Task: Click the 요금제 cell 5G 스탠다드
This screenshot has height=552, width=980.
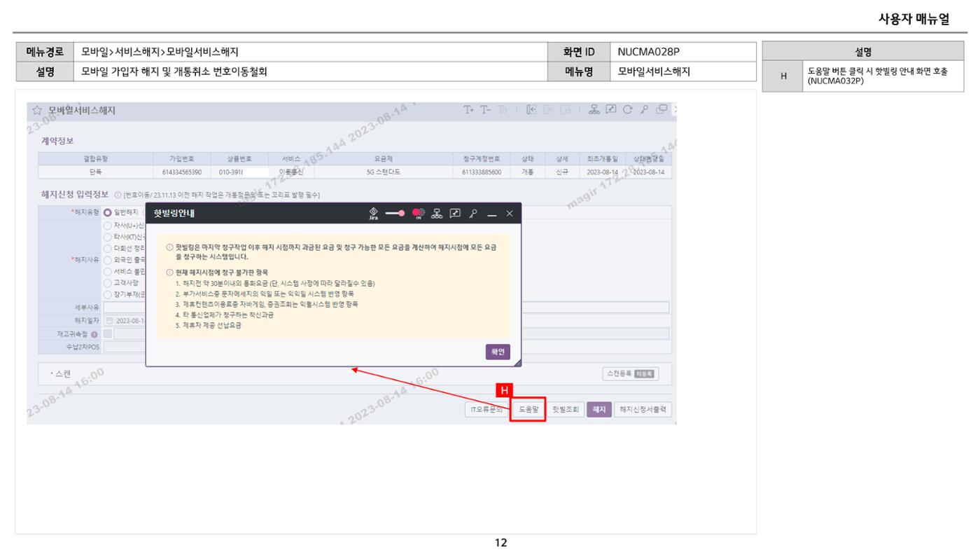Action: [384, 172]
